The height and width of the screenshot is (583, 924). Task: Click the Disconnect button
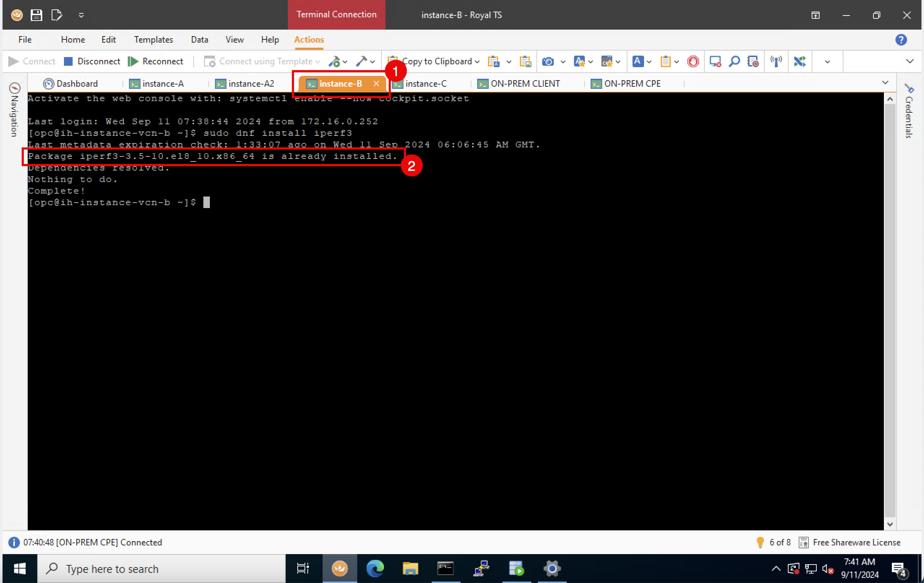click(x=92, y=61)
